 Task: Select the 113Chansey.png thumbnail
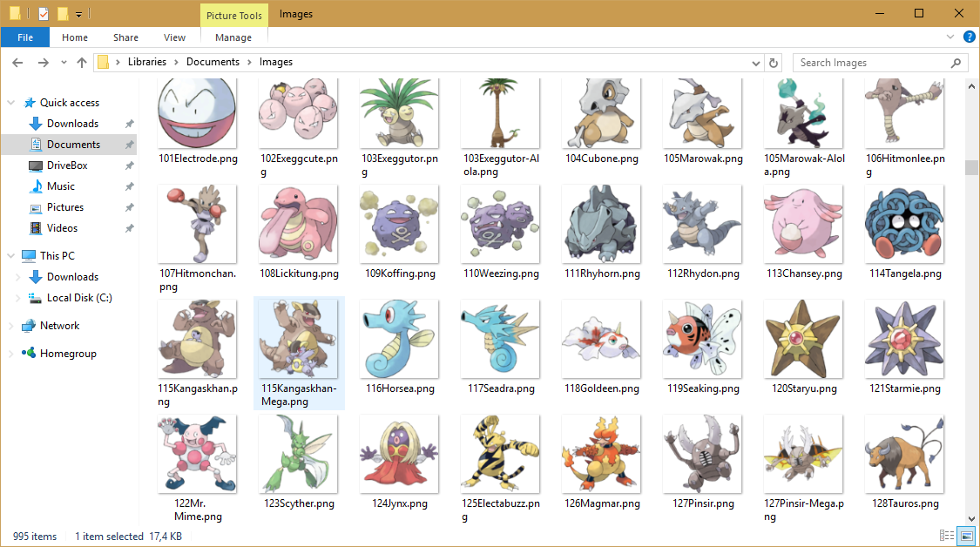(x=803, y=224)
